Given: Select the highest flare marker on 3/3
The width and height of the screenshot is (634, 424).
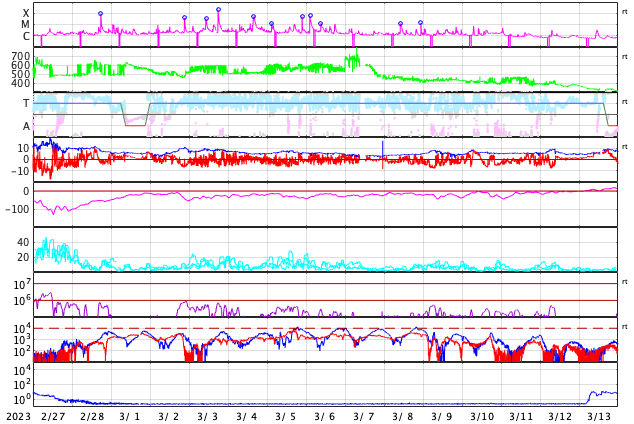Looking at the screenshot, I should (218, 9).
